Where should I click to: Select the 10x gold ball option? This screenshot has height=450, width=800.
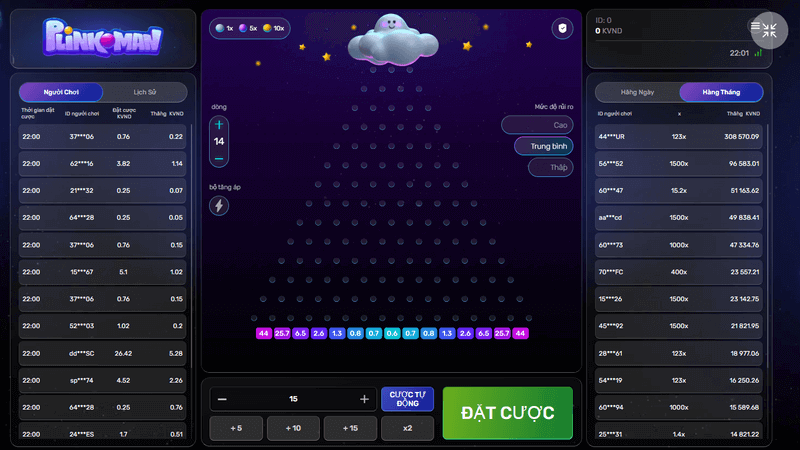273,28
